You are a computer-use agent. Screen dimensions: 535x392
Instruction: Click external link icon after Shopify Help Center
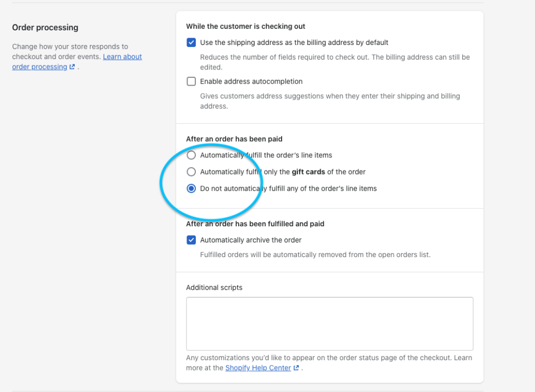296,368
